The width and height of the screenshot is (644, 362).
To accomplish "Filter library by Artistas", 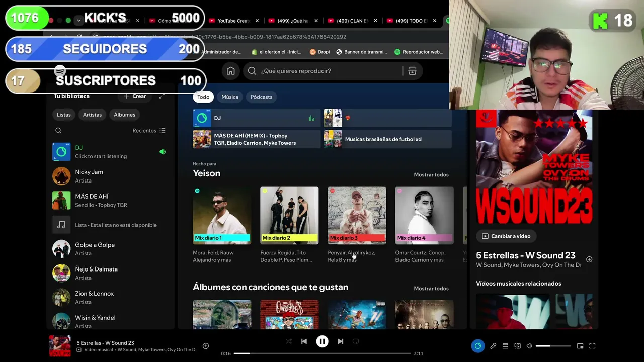I will pos(92,115).
